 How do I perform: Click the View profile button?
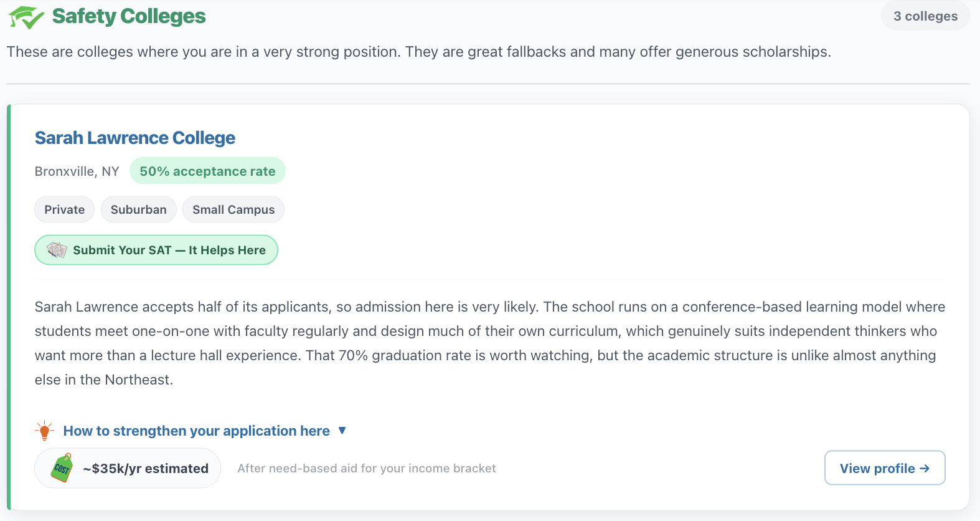[885, 468]
